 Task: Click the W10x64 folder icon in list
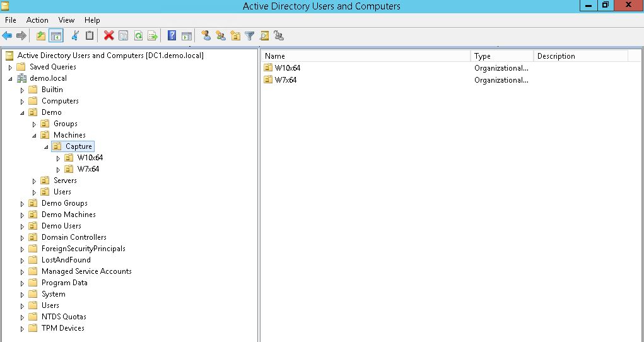[268, 68]
